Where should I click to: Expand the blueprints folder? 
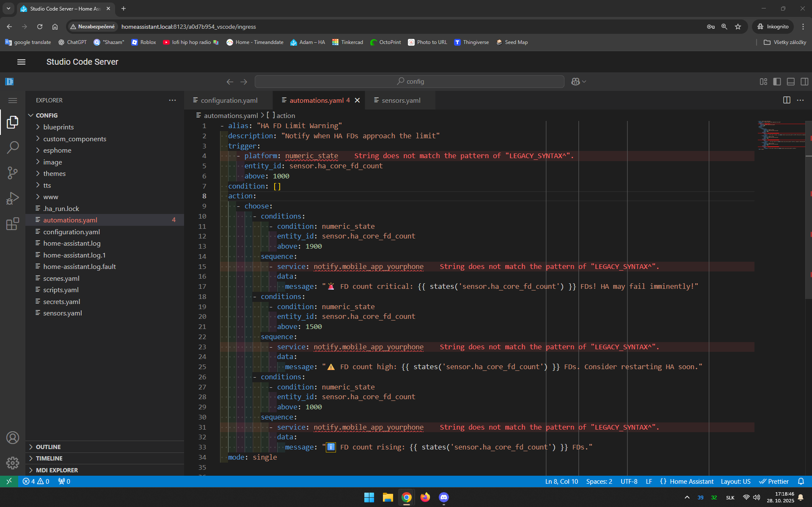pos(58,127)
